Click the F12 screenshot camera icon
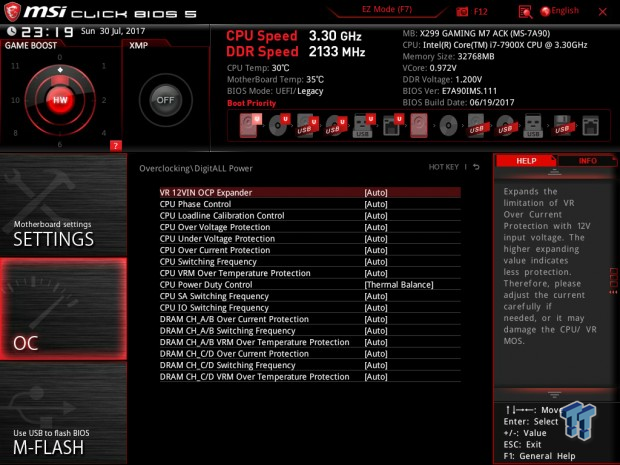Image resolution: width=620 pixels, height=465 pixels. tap(462, 11)
